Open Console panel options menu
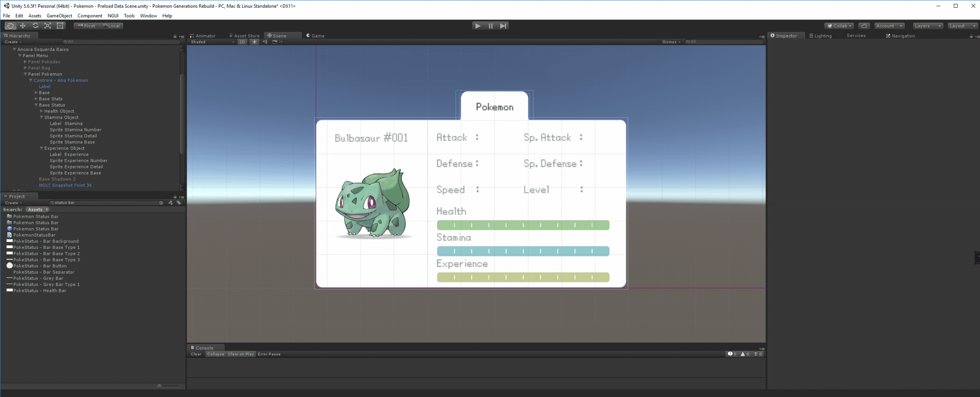980x397 pixels. pyautogui.click(x=762, y=348)
